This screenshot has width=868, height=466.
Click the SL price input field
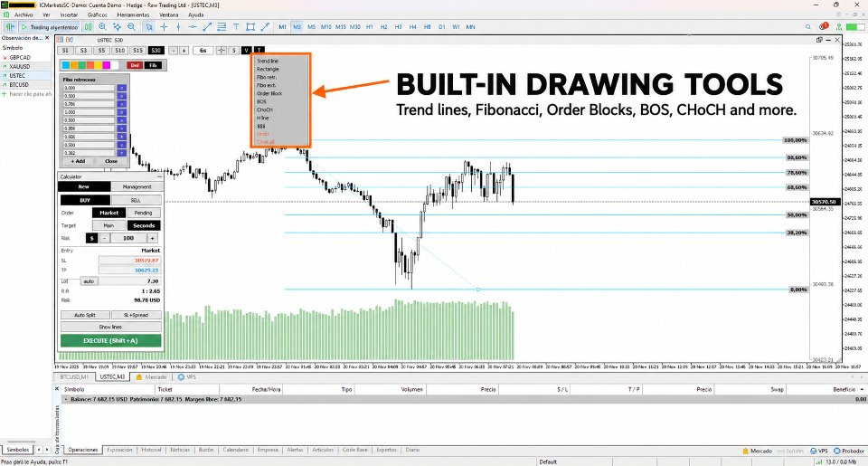click(x=129, y=260)
